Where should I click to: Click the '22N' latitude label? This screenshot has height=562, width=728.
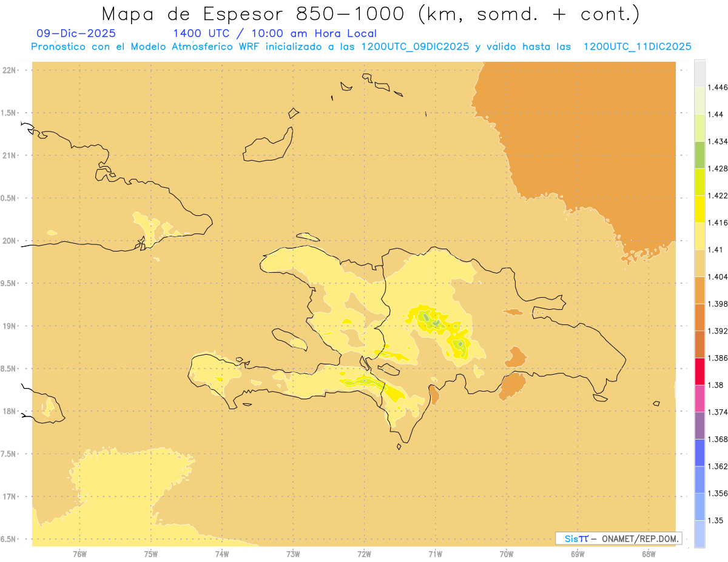(10, 70)
